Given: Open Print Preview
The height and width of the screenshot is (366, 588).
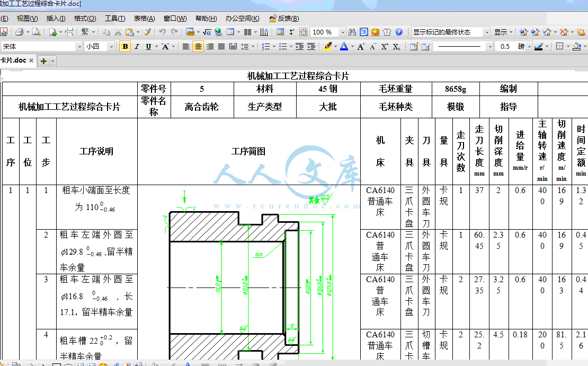Looking at the screenshot, I should (37, 32).
